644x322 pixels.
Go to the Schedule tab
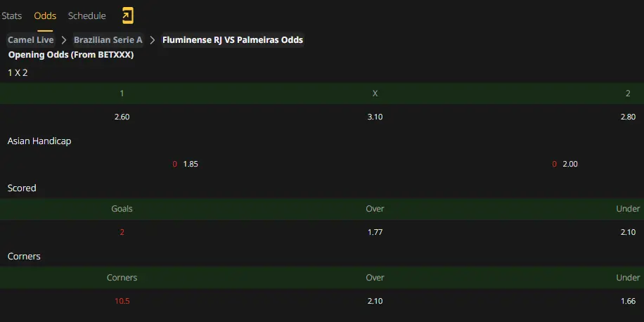coord(86,15)
